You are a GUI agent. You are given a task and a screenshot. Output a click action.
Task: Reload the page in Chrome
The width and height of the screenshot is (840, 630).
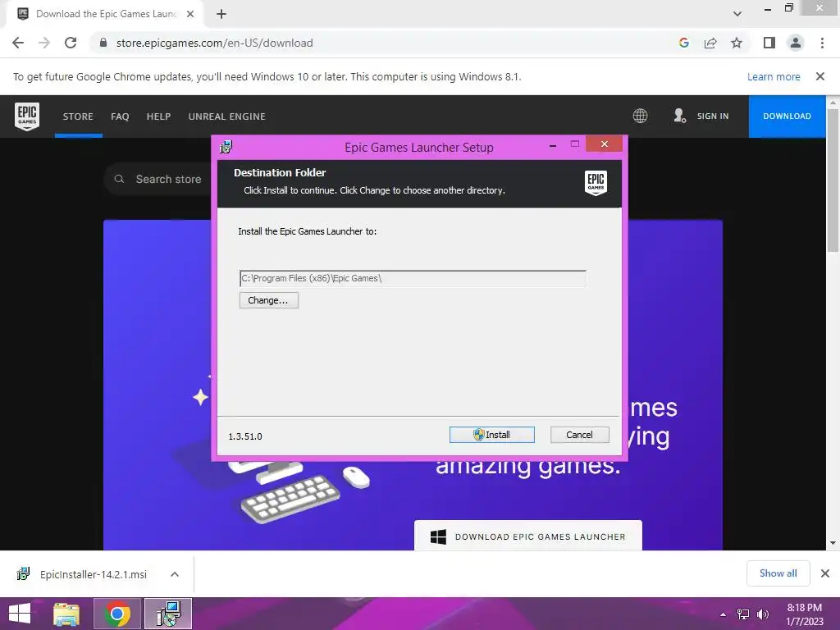(x=71, y=43)
